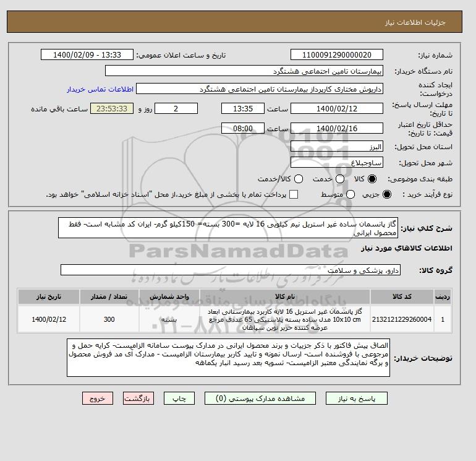The width and height of the screenshot is (476, 461).
Task: Click the price validity date 1400/02/16 field
Action: click(337, 129)
